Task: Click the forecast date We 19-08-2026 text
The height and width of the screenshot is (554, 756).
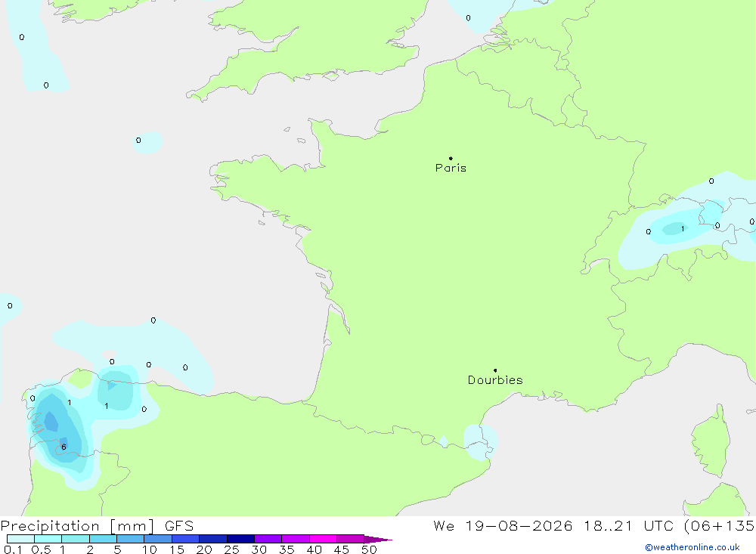Action: (503, 525)
